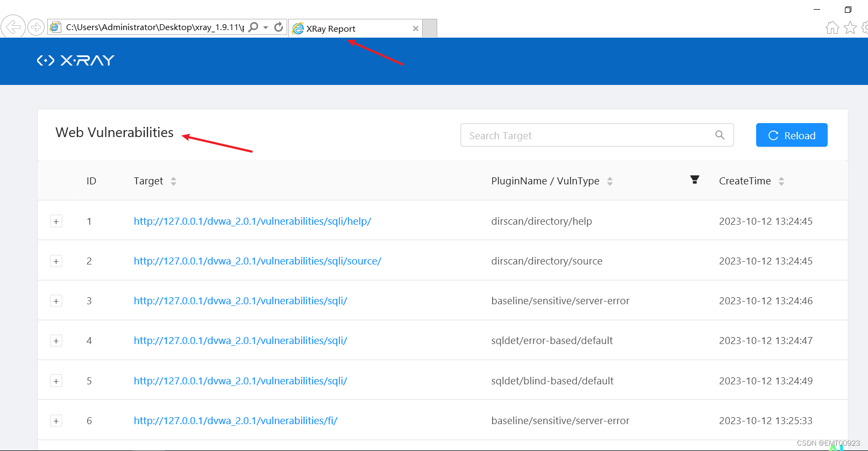Click the CreateTime column header label
This screenshot has height=451, width=868.
pos(745,181)
